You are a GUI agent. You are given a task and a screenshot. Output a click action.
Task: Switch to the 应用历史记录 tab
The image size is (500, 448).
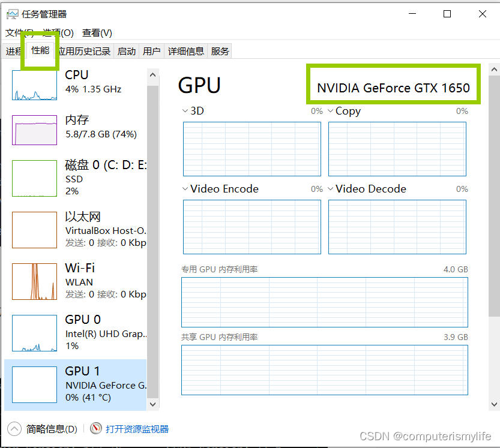pyautogui.click(x=84, y=52)
